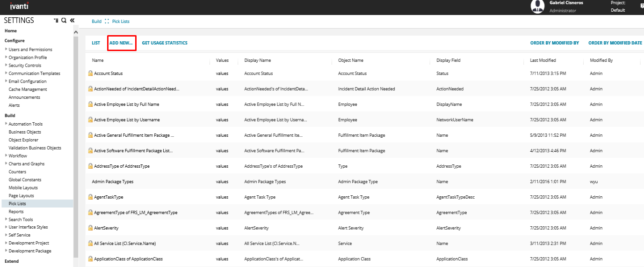The height and width of the screenshot is (267, 644).
Task: Expand the Users and Permissions node
Action: pos(6,49)
